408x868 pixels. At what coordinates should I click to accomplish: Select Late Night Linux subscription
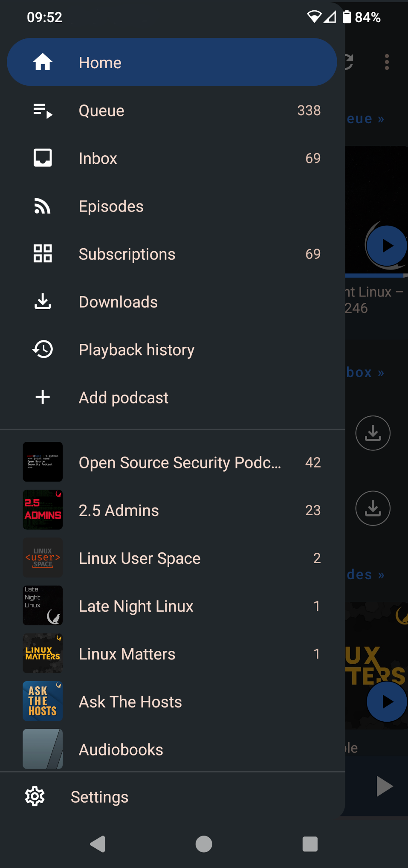136,606
